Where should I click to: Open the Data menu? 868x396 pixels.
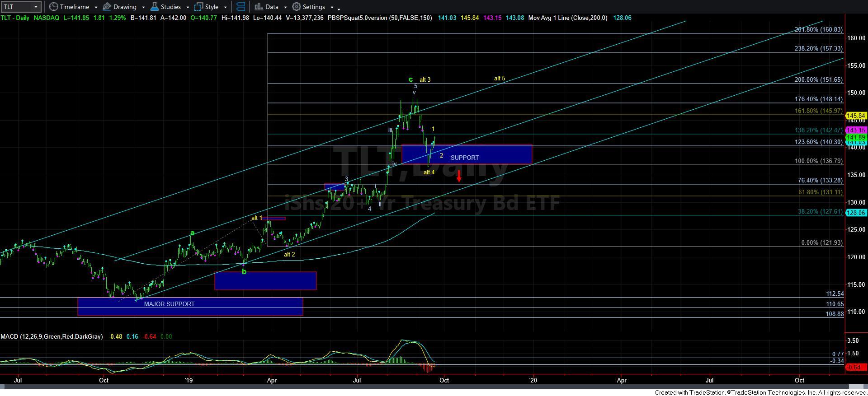coord(266,7)
